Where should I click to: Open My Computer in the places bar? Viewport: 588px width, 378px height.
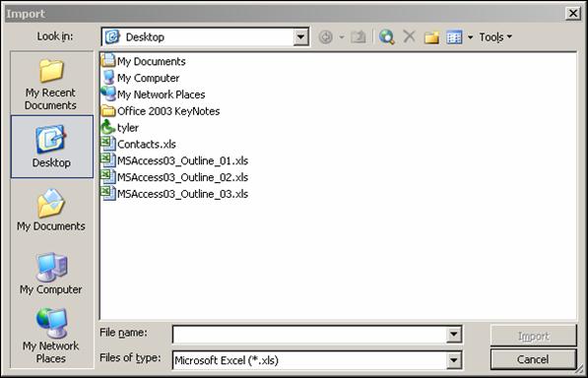[x=51, y=274]
